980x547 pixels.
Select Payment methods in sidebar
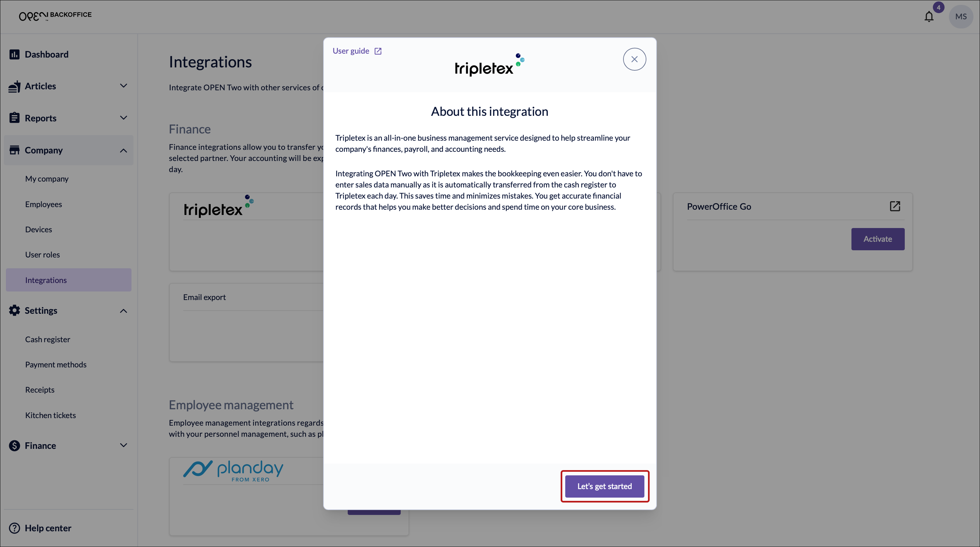click(56, 364)
